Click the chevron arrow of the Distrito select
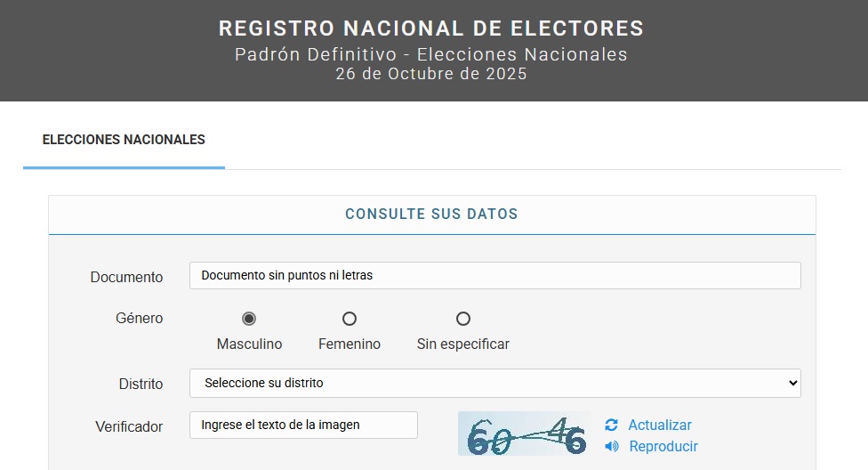 coord(793,384)
